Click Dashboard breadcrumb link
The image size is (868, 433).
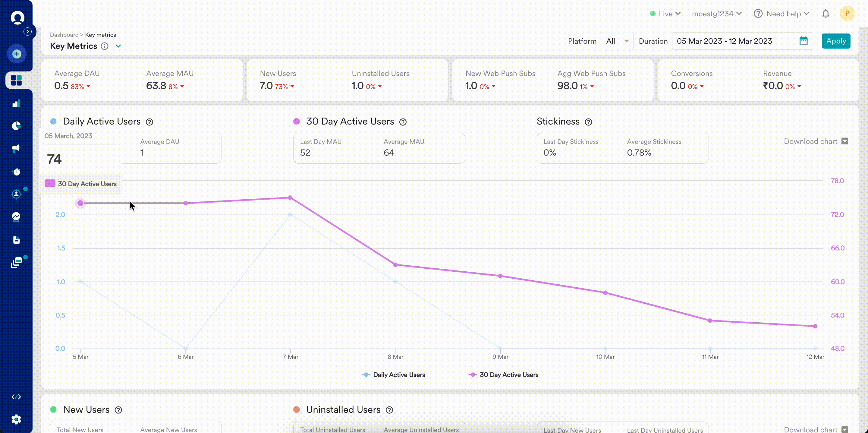pyautogui.click(x=64, y=35)
